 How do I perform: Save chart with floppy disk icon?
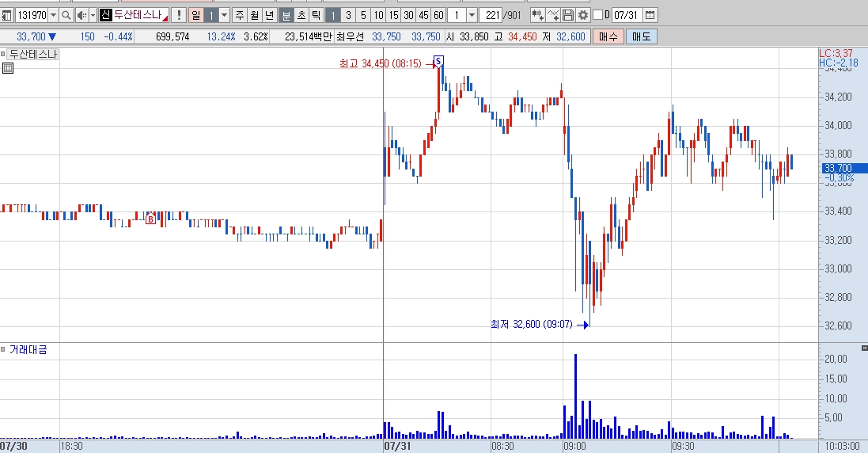pos(568,16)
